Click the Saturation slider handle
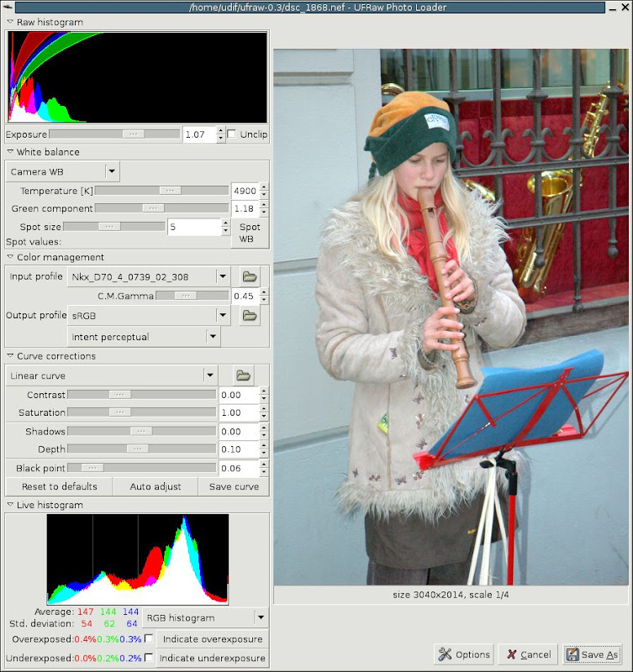Viewport: 633px width, 672px height. [x=119, y=412]
